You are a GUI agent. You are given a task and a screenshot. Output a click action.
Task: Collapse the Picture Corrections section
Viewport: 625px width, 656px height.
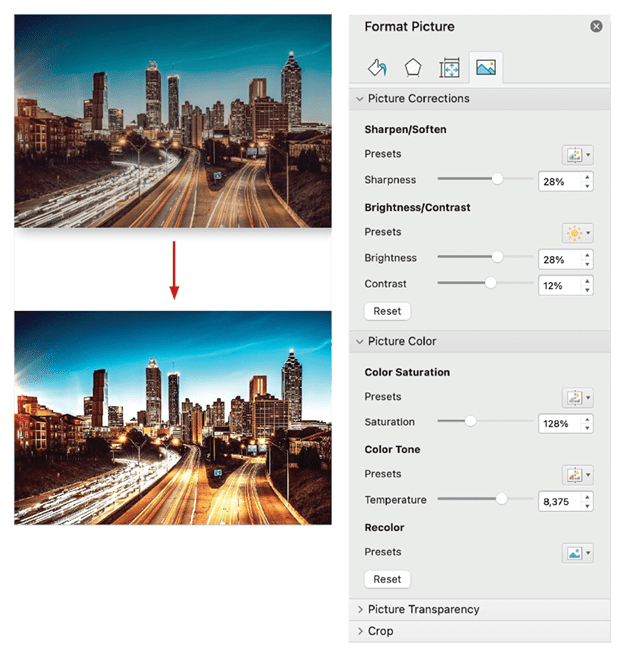[359, 99]
